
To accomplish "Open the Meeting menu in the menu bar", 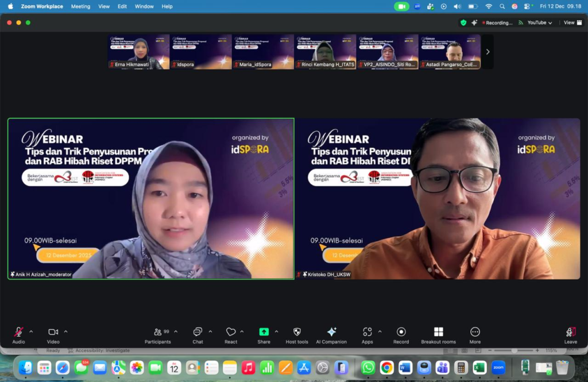I will point(80,6).
